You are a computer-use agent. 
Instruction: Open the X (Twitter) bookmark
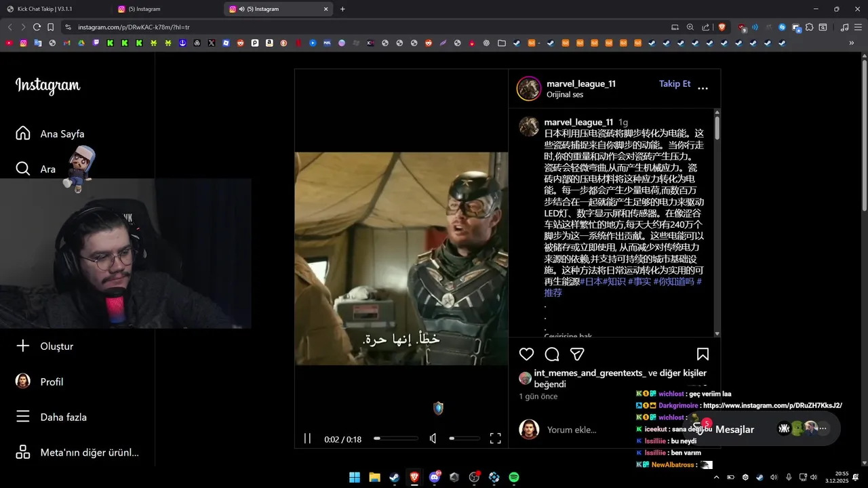click(x=212, y=43)
